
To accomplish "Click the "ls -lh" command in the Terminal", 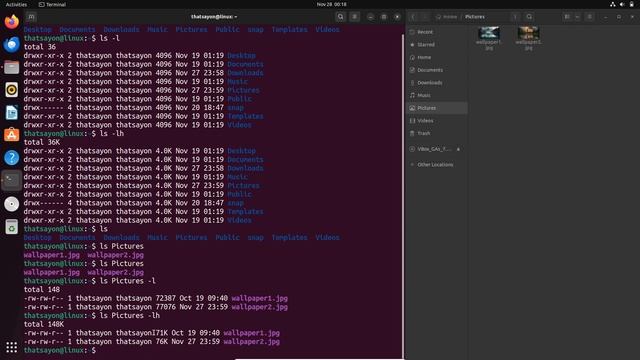I will coord(111,133).
